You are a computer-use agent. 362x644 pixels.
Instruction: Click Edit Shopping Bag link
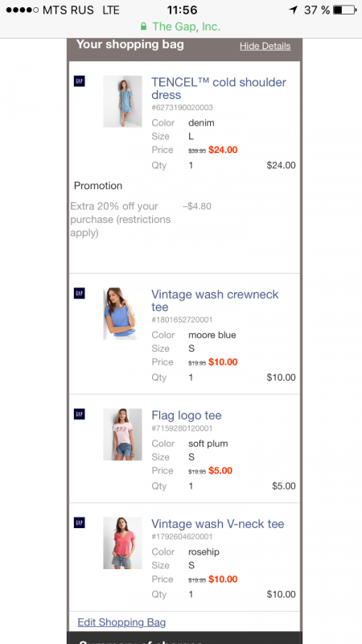(121, 622)
